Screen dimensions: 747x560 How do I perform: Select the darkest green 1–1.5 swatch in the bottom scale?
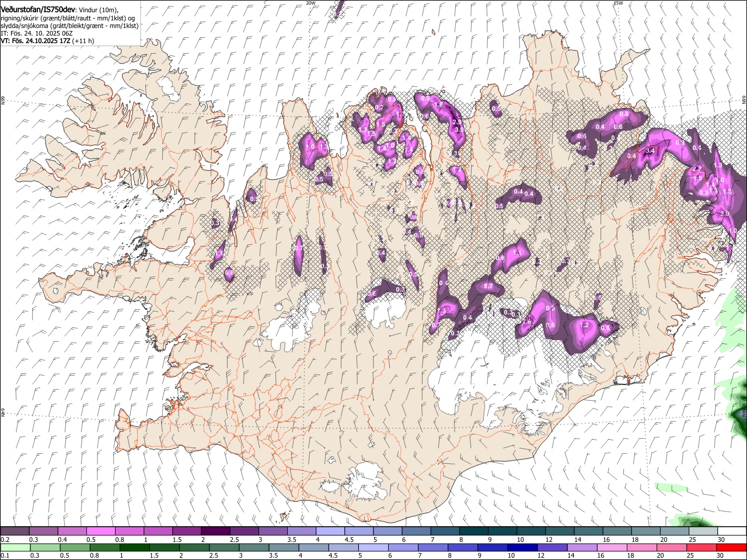(134, 547)
